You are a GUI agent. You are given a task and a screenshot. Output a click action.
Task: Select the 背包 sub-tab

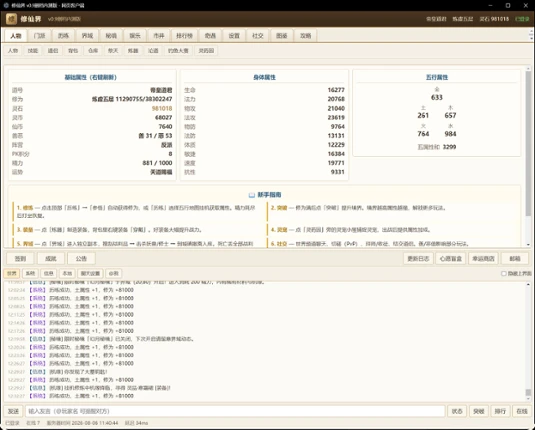point(73,51)
